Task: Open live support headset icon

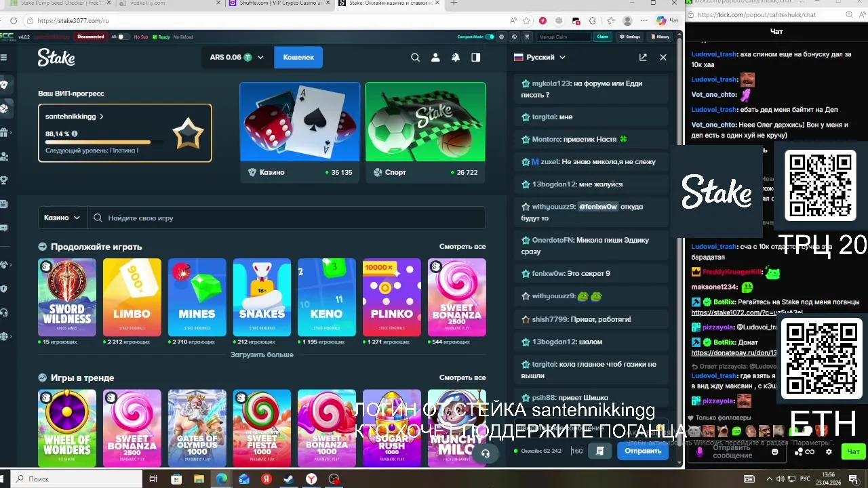Action: tap(486, 453)
